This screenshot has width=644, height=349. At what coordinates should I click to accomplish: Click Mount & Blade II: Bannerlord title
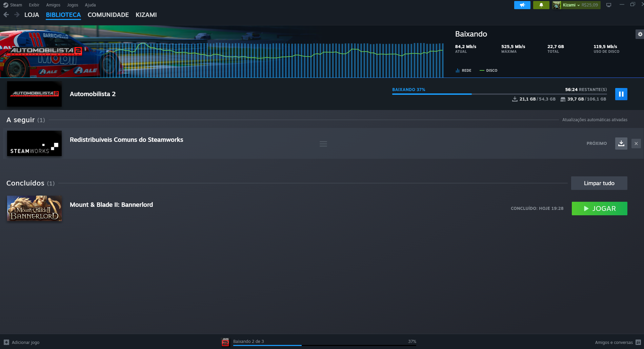[111, 205]
